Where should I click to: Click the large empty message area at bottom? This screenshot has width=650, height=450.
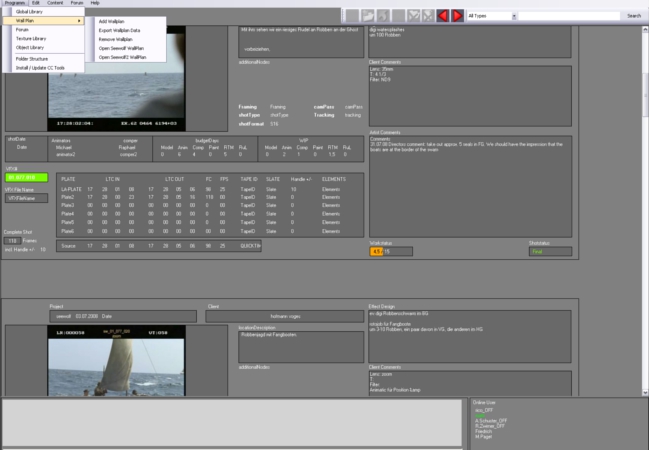(232, 423)
